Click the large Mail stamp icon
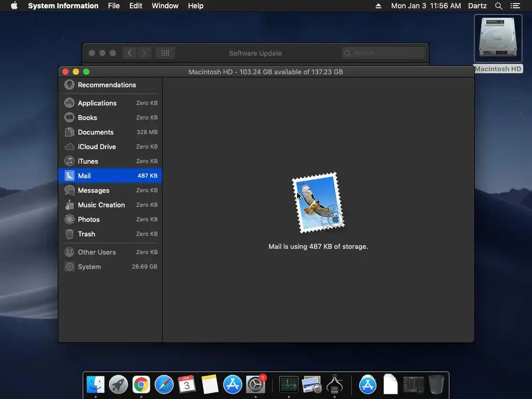This screenshot has height=399, width=532. tap(318, 203)
